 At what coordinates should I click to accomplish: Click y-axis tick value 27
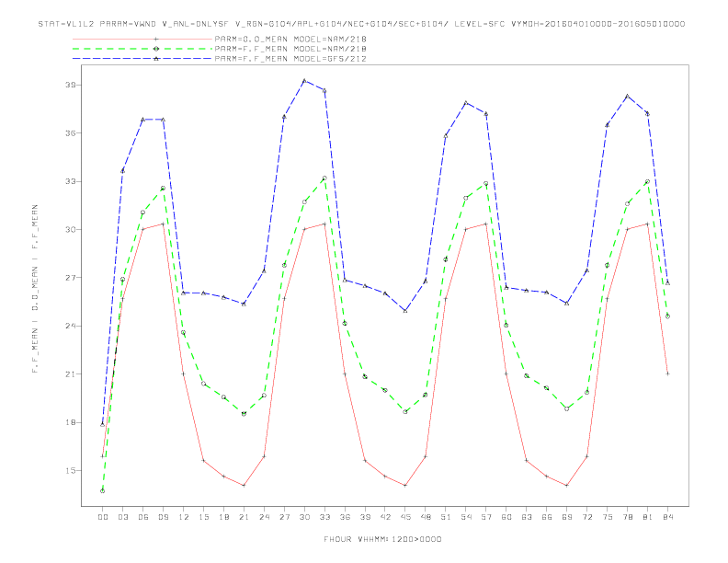click(70, 278)
